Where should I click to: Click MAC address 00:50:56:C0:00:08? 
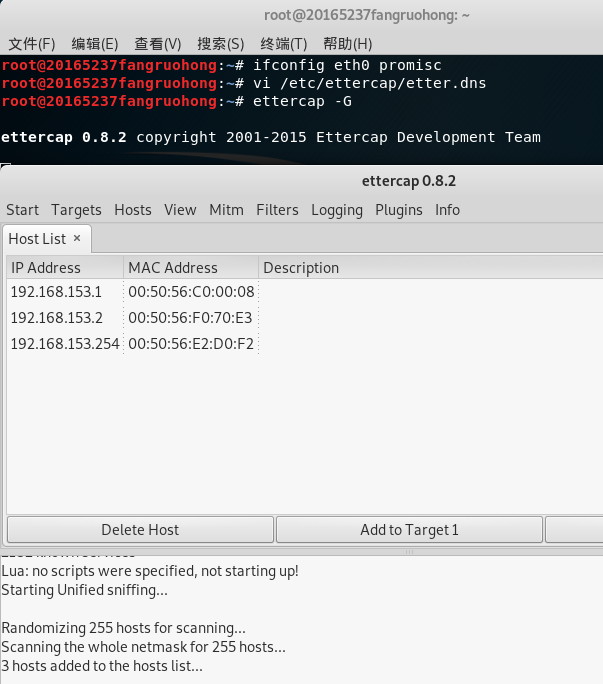[x=191, y=292]
